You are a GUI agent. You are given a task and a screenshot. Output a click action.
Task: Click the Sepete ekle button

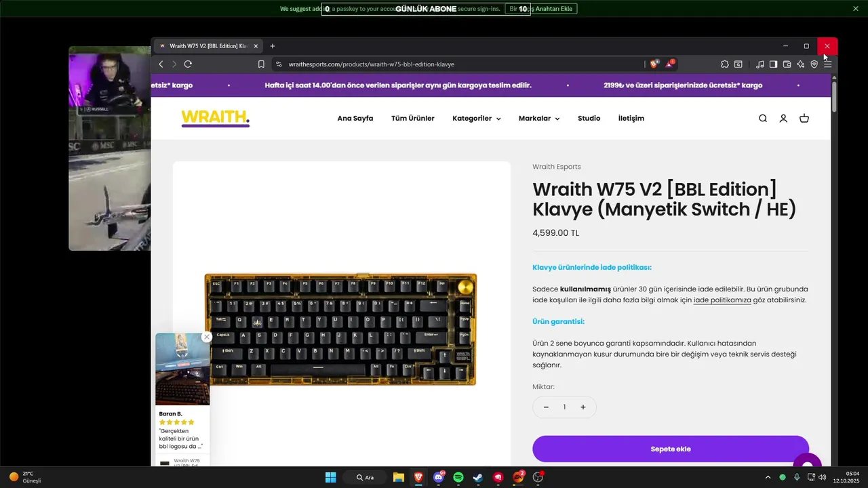pos(671,449)
